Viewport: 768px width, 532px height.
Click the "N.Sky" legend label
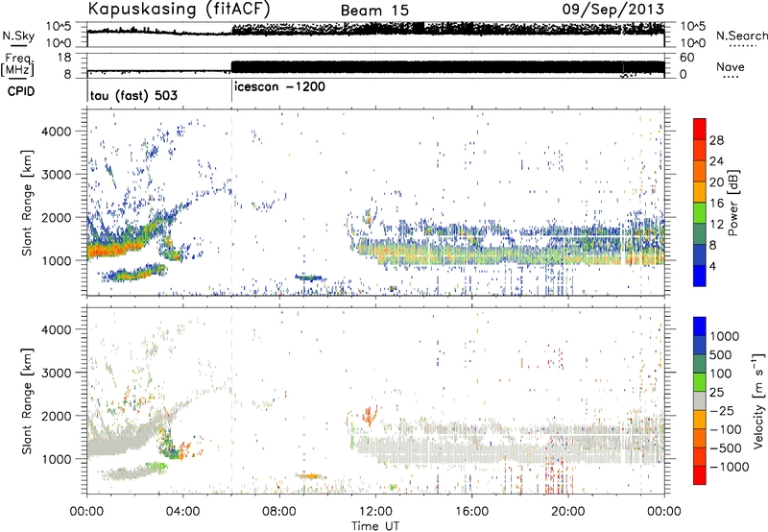pyautogui.click(x=18, y=36)
